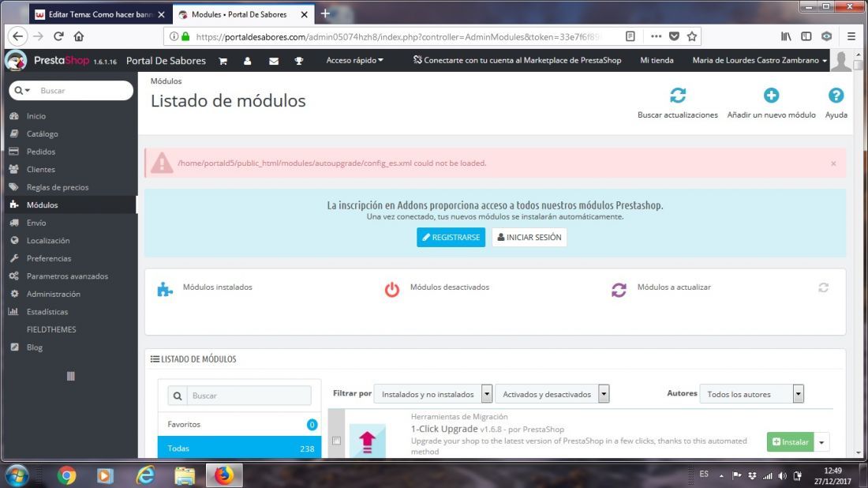
Task: Open page actions three-dots menu
Action: [x=656, y=36]
